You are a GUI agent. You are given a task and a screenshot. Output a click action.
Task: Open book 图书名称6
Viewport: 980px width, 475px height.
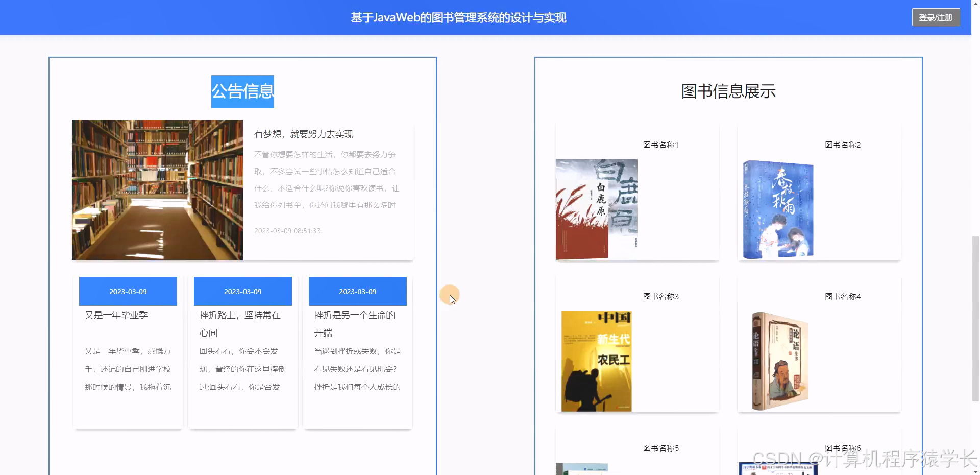click(x=842, y=448)
